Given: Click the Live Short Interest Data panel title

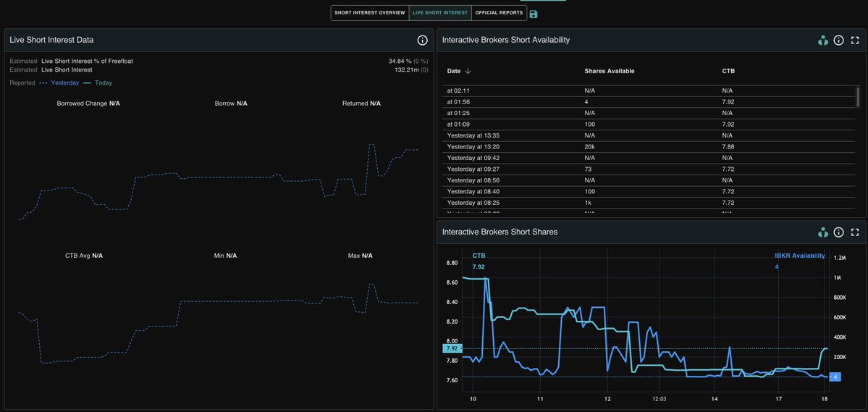Looking at the screenshot, I should point(51,40).
